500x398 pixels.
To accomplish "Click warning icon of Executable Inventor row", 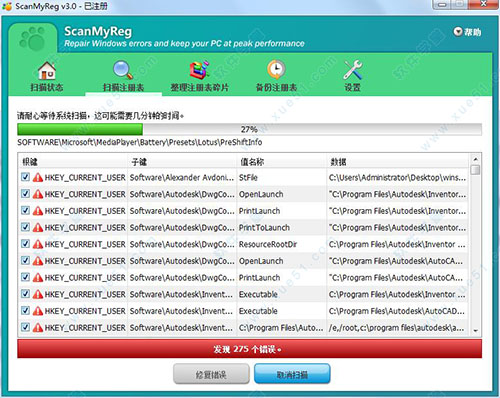I will pos(38,294).
